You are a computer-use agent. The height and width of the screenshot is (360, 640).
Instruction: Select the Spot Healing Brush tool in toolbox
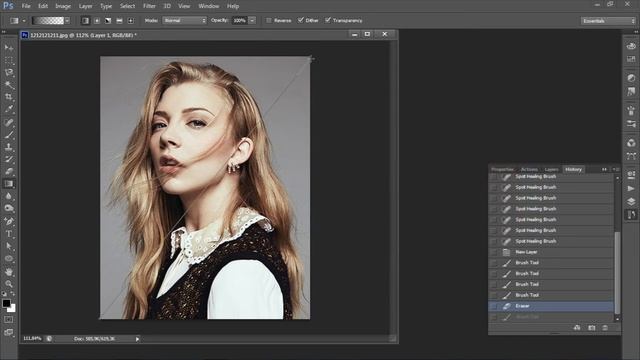coord(9,122)
